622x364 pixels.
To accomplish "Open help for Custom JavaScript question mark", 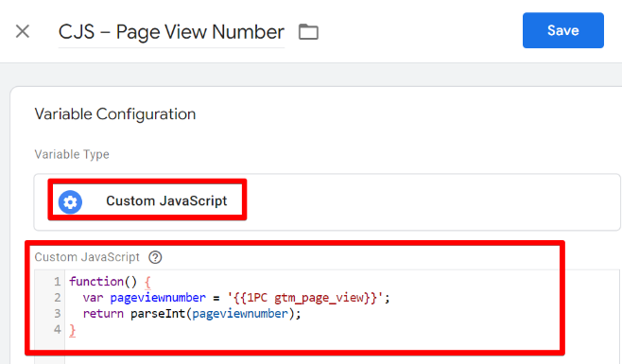I will coord(155,257).
